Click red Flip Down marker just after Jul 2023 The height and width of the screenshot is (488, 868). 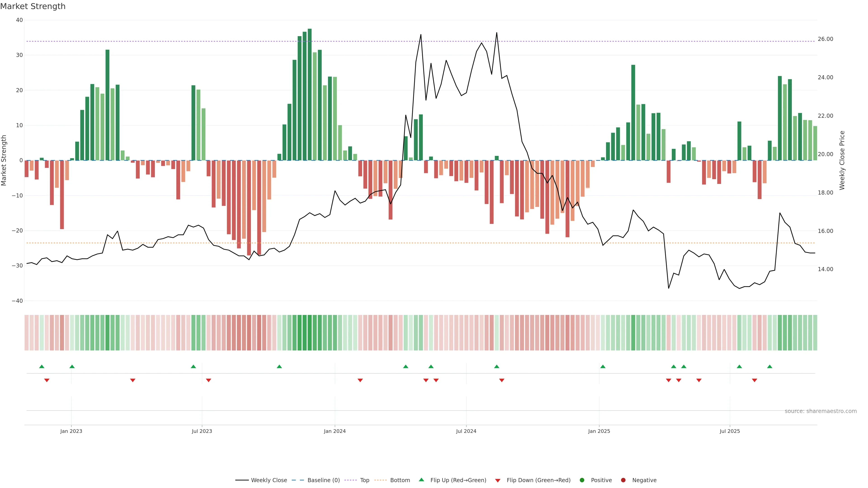click(x=209, y=380)
